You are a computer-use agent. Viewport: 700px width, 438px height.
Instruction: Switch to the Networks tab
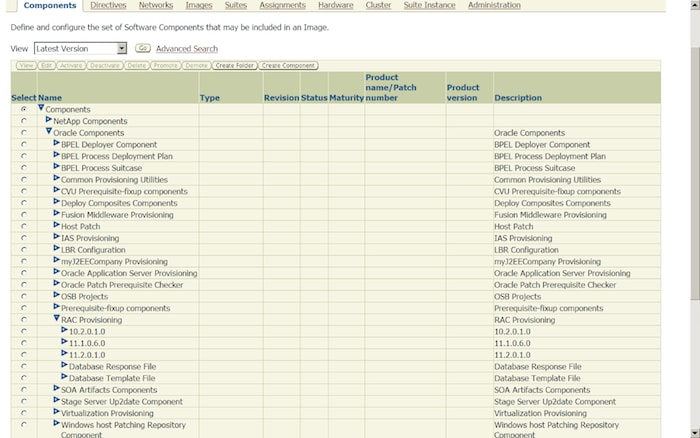(156, 5)
